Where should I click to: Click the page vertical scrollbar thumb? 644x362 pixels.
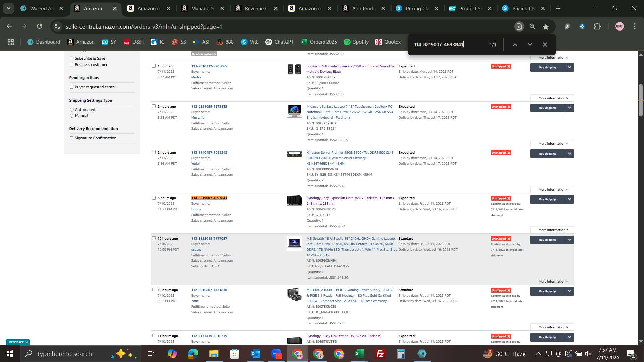(641, 101)
